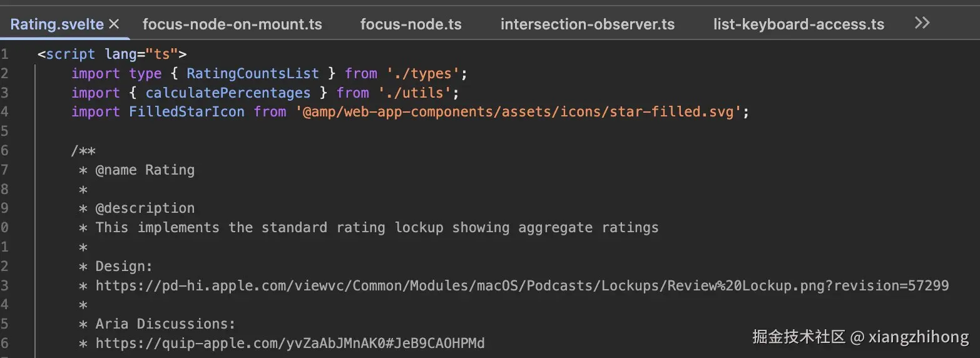Show more open tabs via chevron overflow
Viewport: 980px width, 358px height.
coord(922,23)
